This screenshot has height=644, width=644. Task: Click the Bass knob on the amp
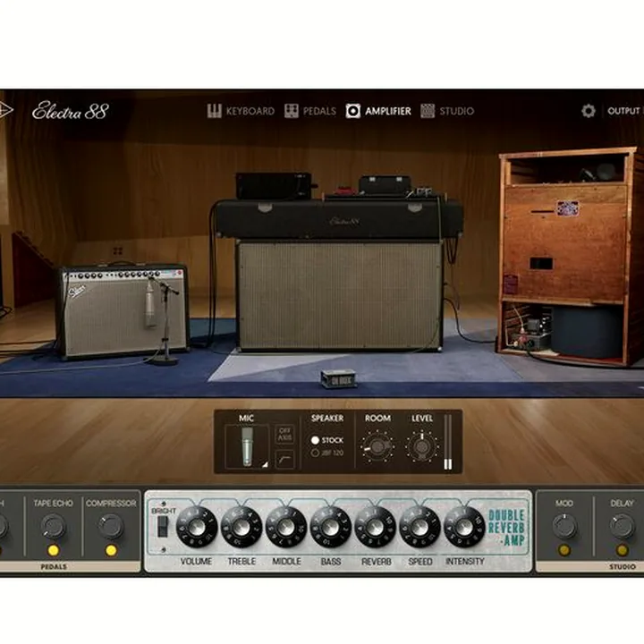tap(331, 527)
